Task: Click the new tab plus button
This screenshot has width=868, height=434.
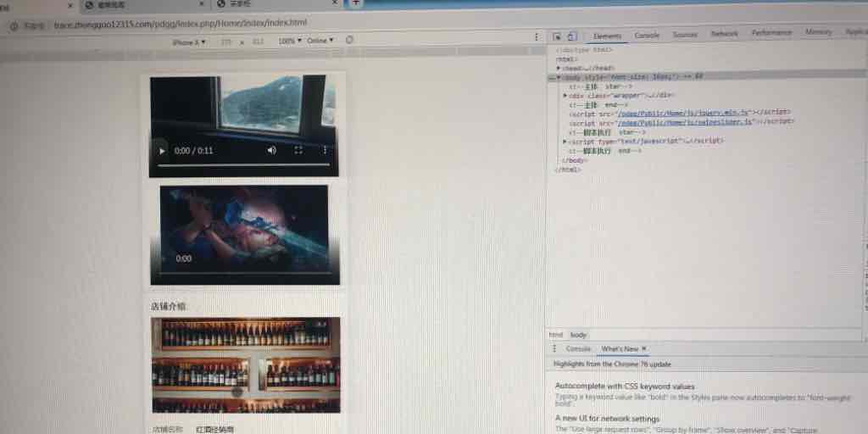Action: 356,3
